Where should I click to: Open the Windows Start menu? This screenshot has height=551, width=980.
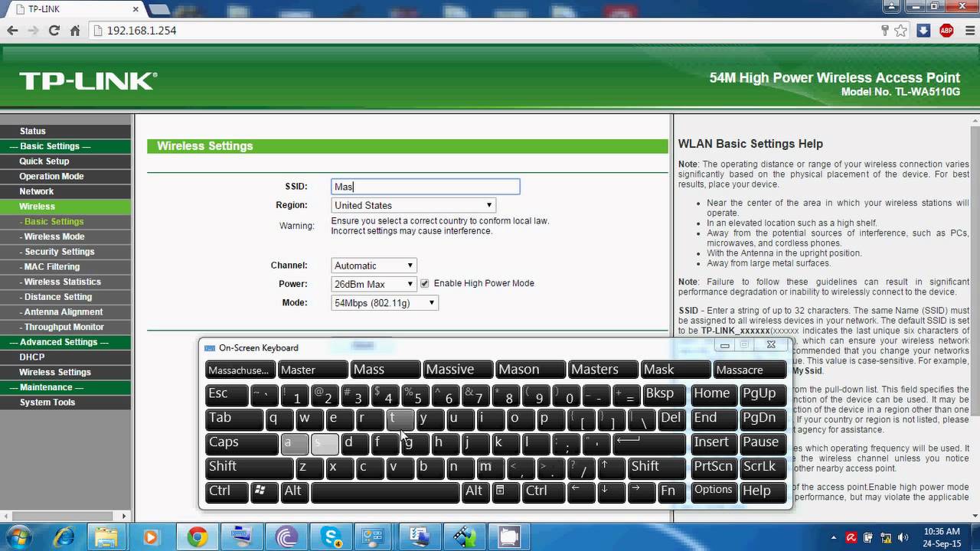click(x=17, y=537)
